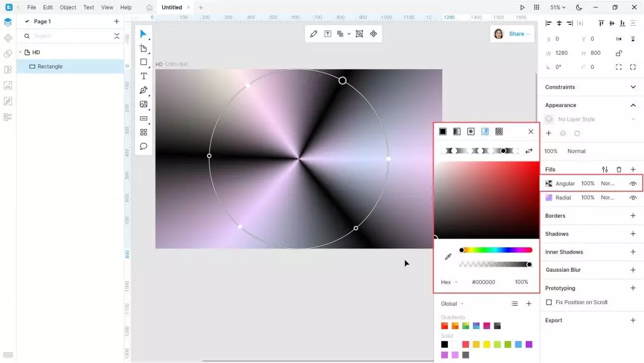Open the Global color library dropdown
The height and width of the screenshot is (363, 644).
coord(453,304)
